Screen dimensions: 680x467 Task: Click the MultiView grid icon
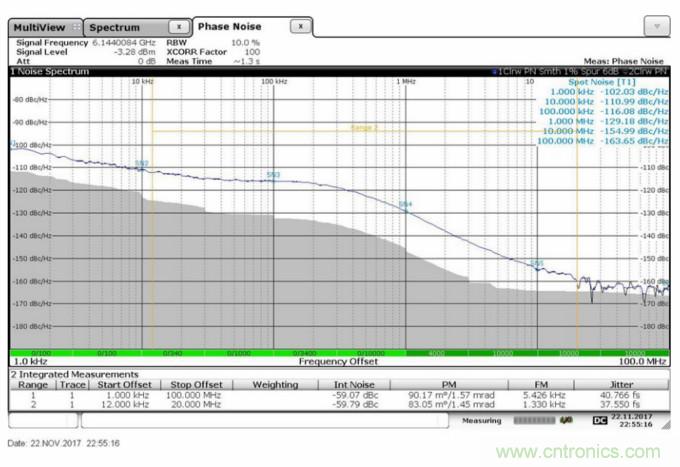click(x=74, y=26)
